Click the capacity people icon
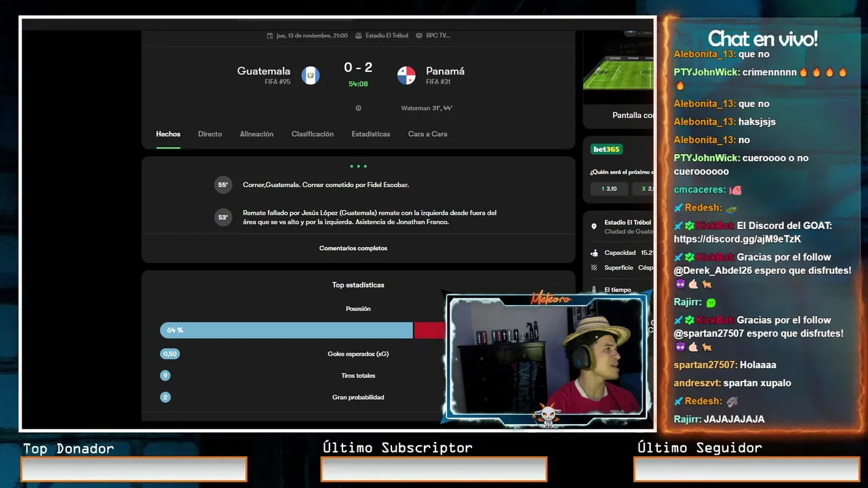Viewport: 868px width, 488px height. coord(594,253)
